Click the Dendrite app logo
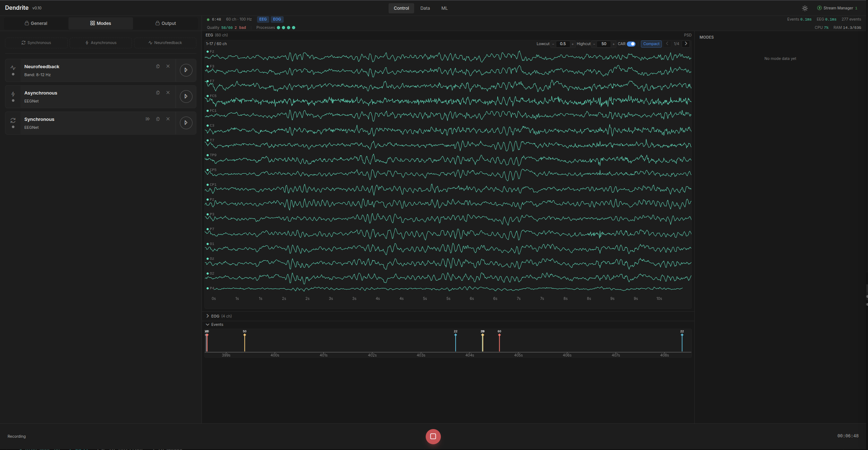Viewport: 868px width, 450px height. (17, 8)
